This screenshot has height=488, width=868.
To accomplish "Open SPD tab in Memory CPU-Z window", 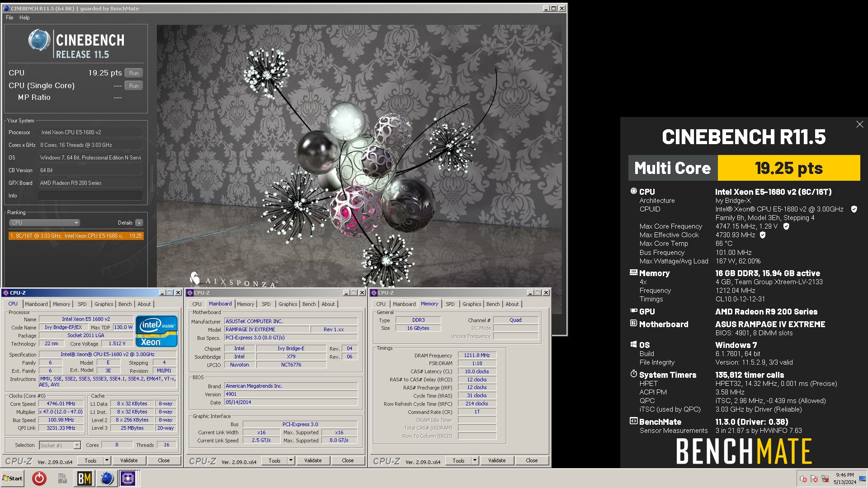I will point(450,304).
